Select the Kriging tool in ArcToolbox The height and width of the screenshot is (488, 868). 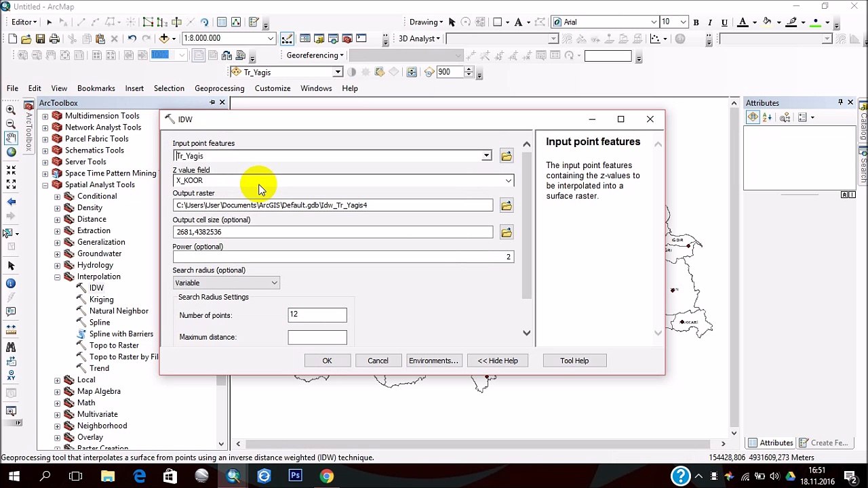coord(101,300)
